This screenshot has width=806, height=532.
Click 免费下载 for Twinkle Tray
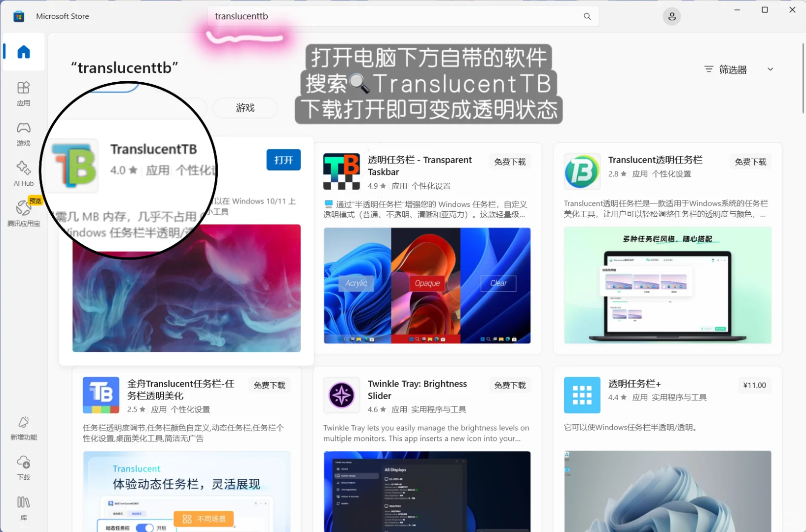(510, 385)
